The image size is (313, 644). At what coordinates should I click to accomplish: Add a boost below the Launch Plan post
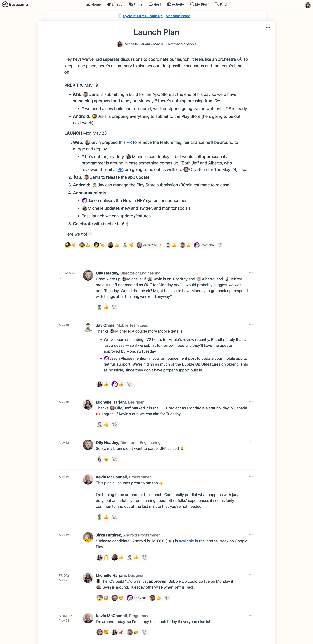point(220,245)
